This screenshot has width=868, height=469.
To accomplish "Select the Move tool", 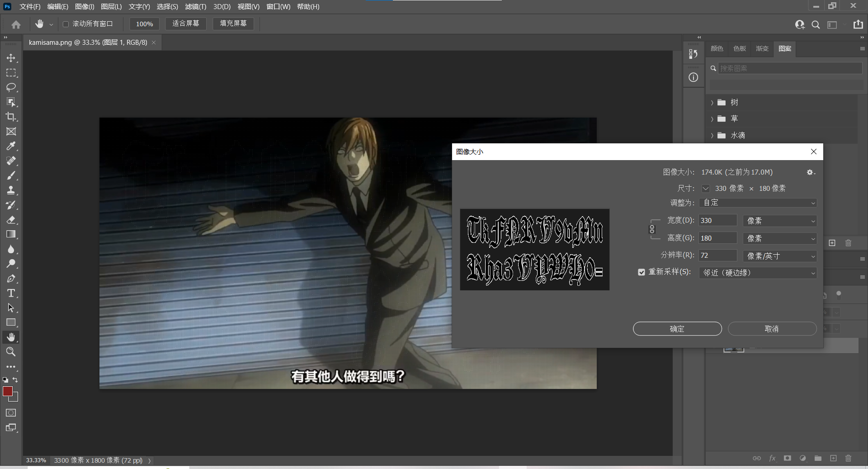I will (11, 58).
